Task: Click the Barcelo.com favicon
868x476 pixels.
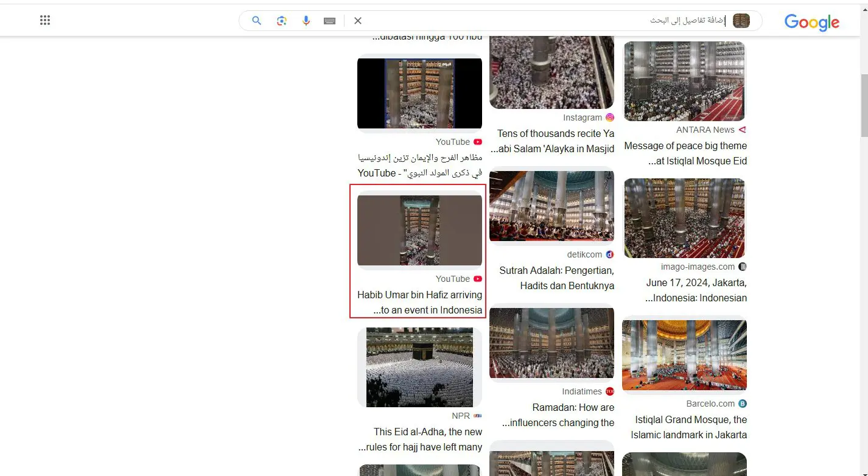Action: (x=743, y=404)
